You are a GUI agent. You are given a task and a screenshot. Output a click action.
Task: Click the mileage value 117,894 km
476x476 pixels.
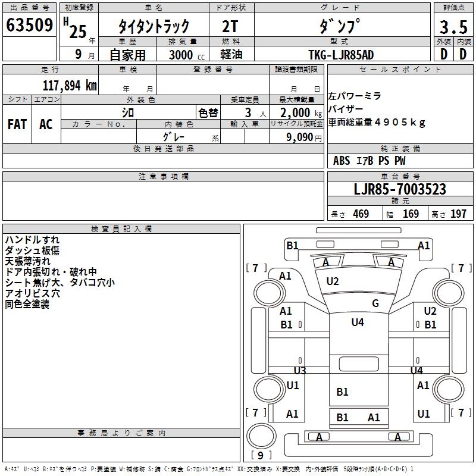(x=70, y=85)
